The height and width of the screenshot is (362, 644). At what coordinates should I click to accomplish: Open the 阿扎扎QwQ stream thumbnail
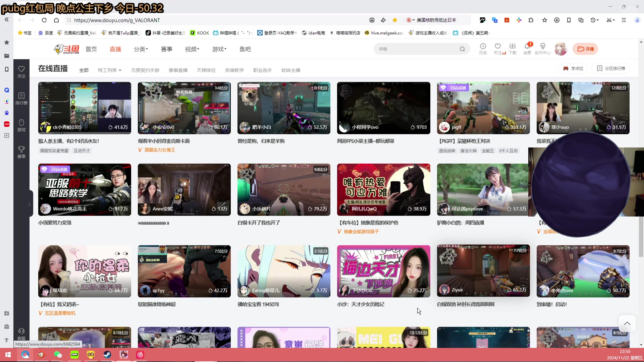(x=384, y=190)
